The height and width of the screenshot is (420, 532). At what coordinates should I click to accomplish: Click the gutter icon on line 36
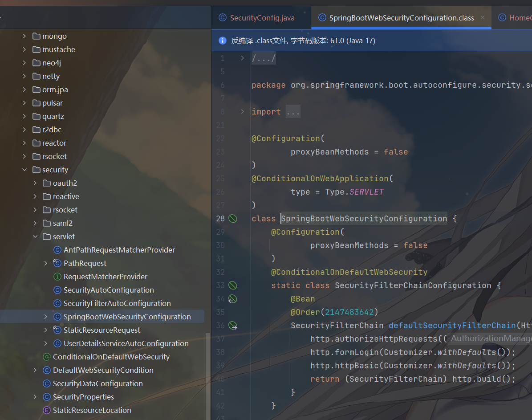coord(232,326)
